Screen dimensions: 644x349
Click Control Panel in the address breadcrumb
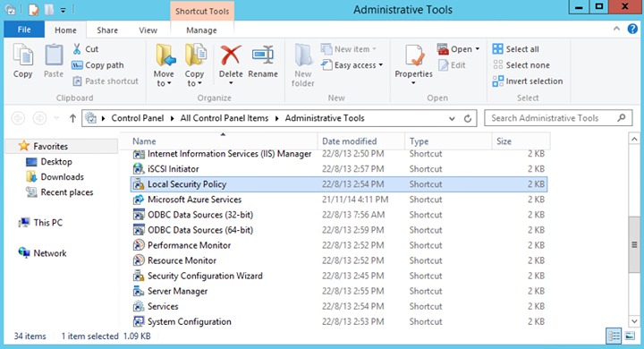[x=137, y=118]
